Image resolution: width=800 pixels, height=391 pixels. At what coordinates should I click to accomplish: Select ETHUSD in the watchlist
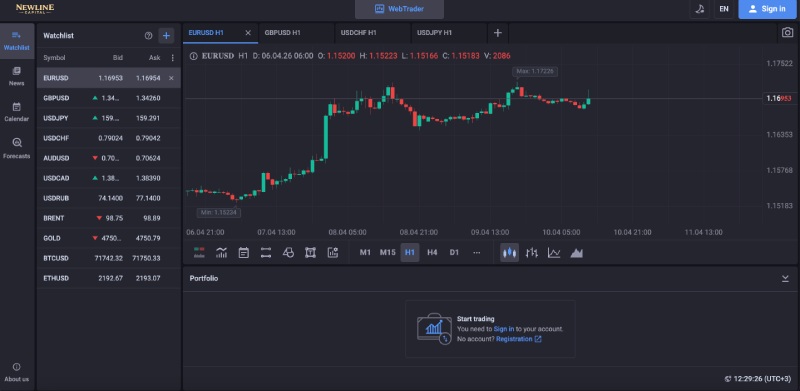(x=109, y=278)
